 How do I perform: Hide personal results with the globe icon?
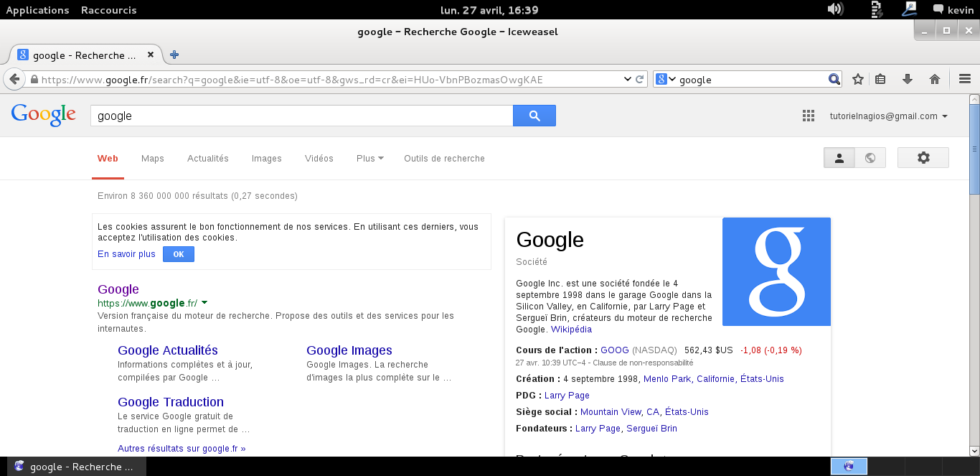pos(870,158)
